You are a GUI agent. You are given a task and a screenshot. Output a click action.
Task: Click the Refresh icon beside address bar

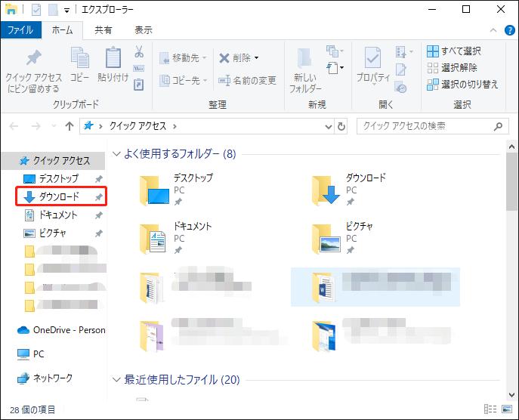tap(341, 126)
